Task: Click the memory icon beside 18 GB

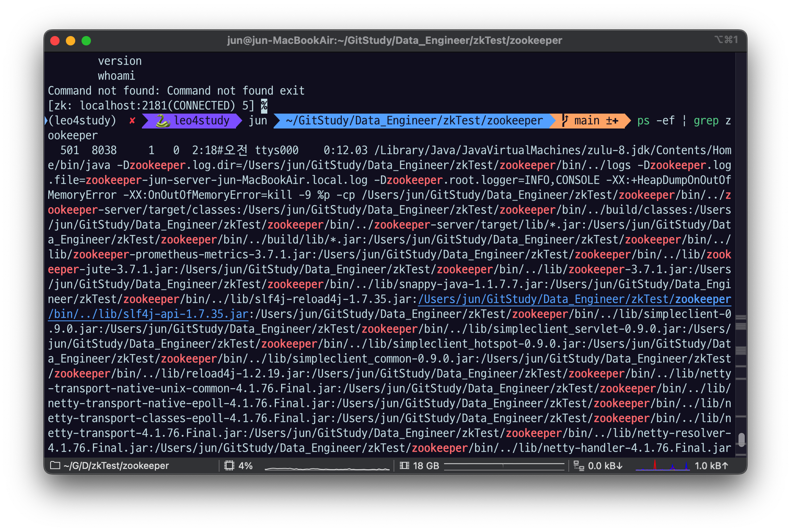Action: click(404, 465)
